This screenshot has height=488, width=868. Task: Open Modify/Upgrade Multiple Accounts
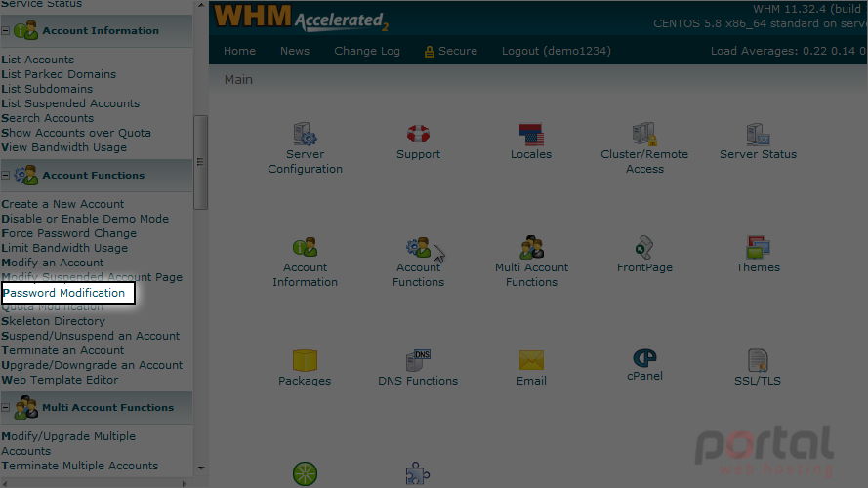pos(68,443)
